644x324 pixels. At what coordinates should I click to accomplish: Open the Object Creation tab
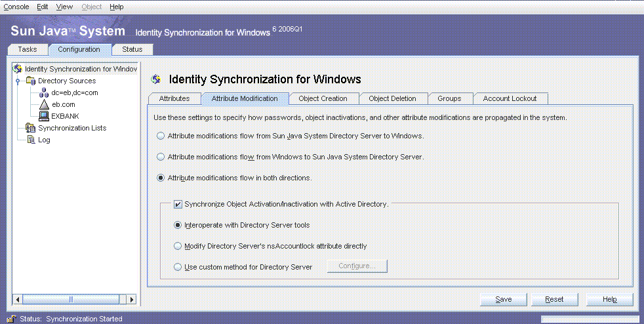pyautogui.click(x=323, y=98)
